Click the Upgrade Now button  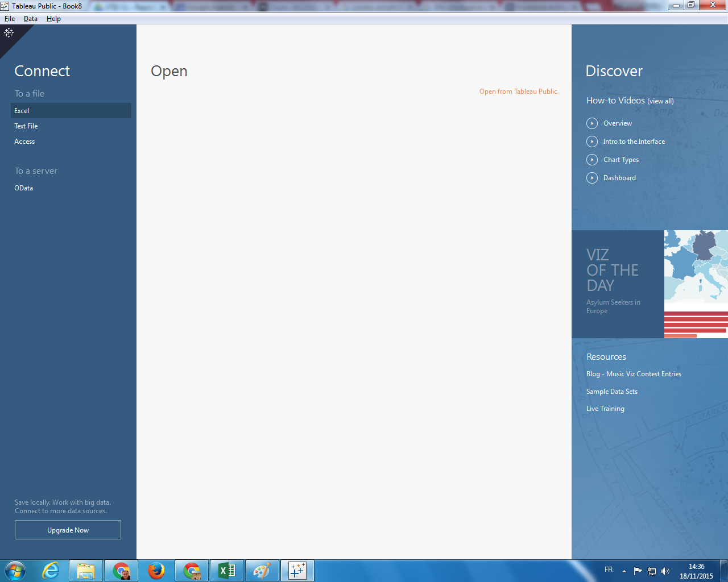[x=68, y=530]
